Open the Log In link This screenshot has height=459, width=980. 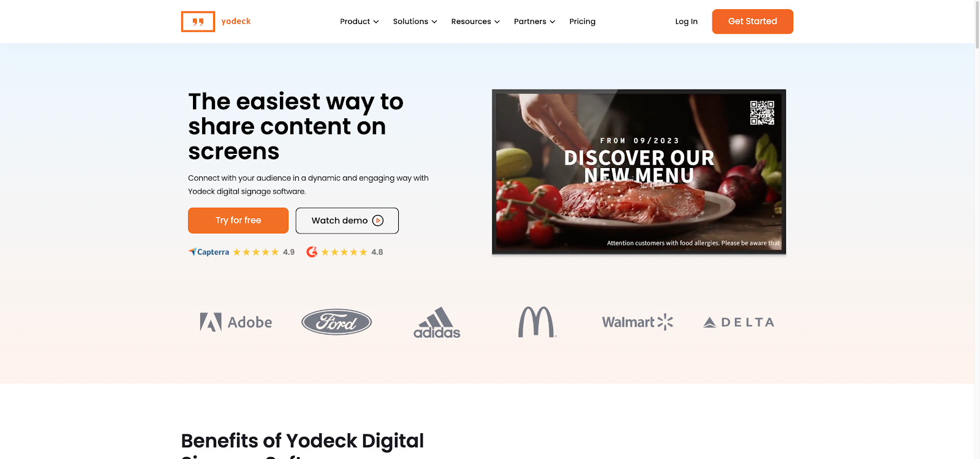click(687, 21)
